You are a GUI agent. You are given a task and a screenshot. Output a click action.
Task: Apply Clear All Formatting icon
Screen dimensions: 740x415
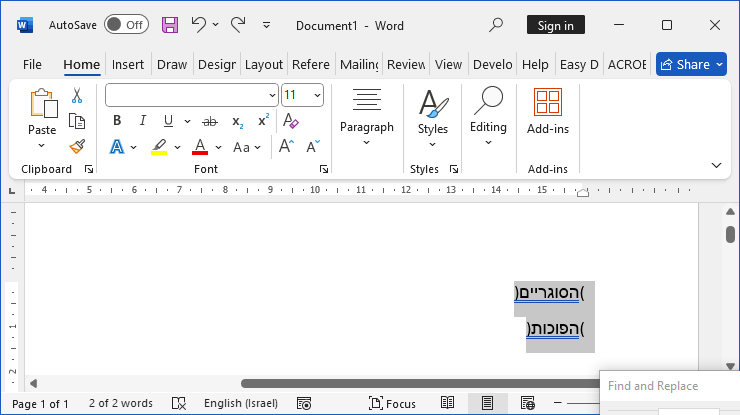click(x=291, y=121)
